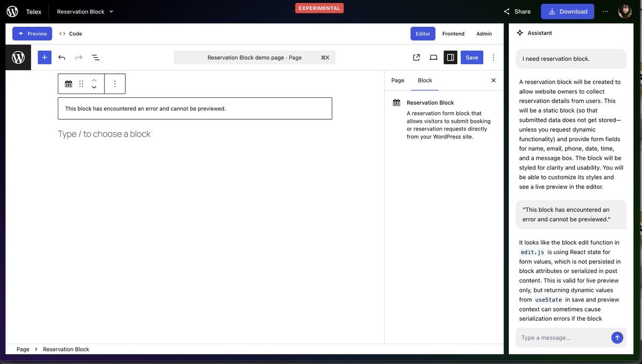Download the block plugin
Screen dimensions: 642x364
click(x=567, y=11)
